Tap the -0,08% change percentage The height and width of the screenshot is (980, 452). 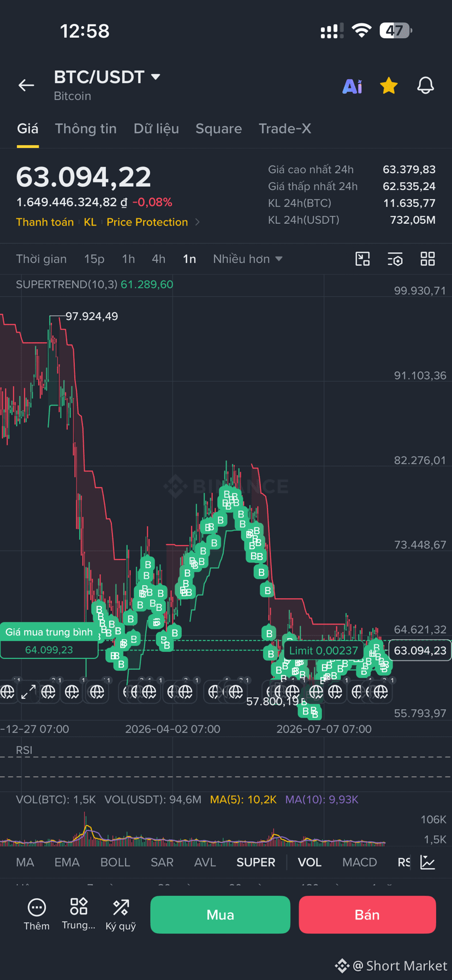tap(152, 202)
